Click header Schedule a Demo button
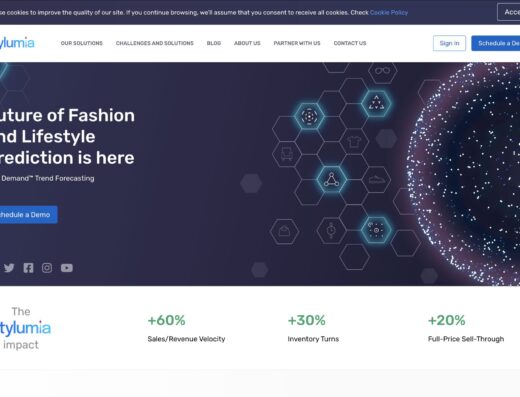This screenshot has height=397, width=520. [x=496, y=43]
